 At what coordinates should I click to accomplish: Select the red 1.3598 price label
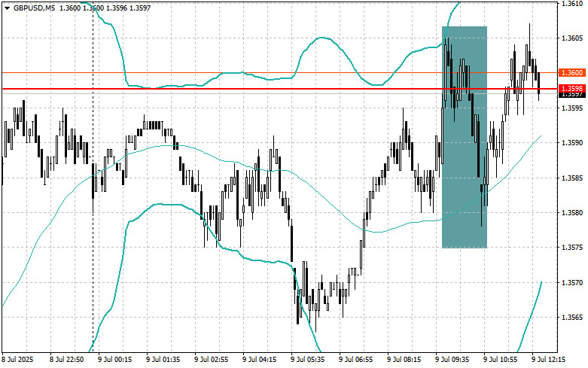click(572, 89)
